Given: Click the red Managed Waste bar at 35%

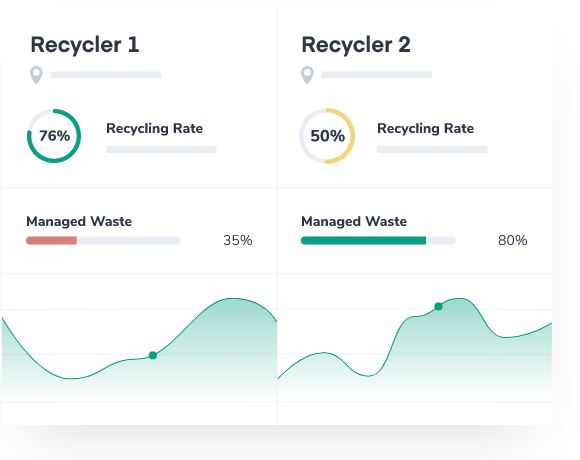Looking at the screenshot, I should coord(51,241).
